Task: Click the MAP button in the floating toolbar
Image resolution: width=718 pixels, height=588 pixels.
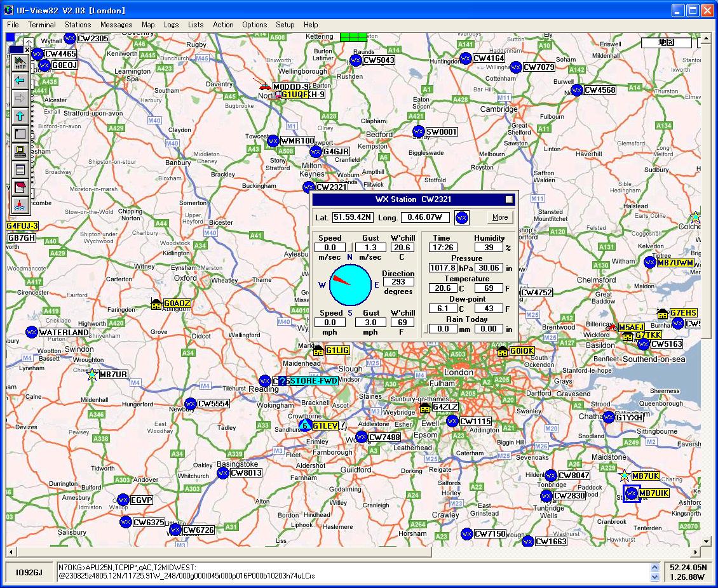Action: pos(20,63)
